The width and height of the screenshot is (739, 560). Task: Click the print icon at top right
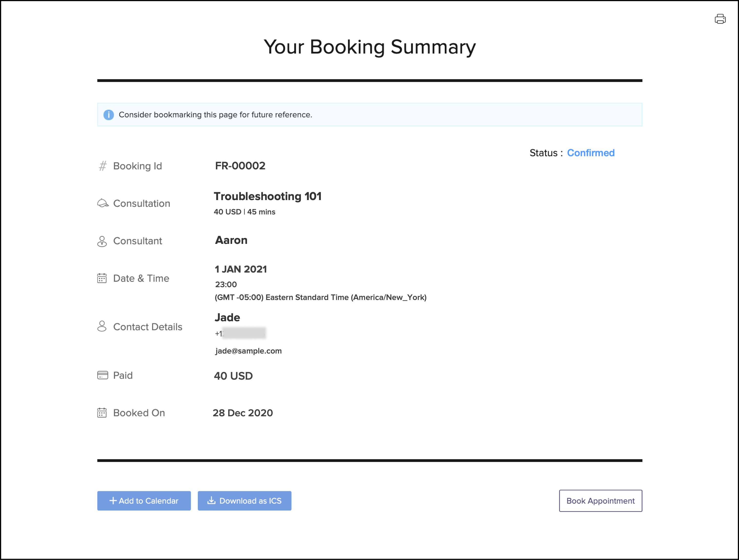point(720,19)
